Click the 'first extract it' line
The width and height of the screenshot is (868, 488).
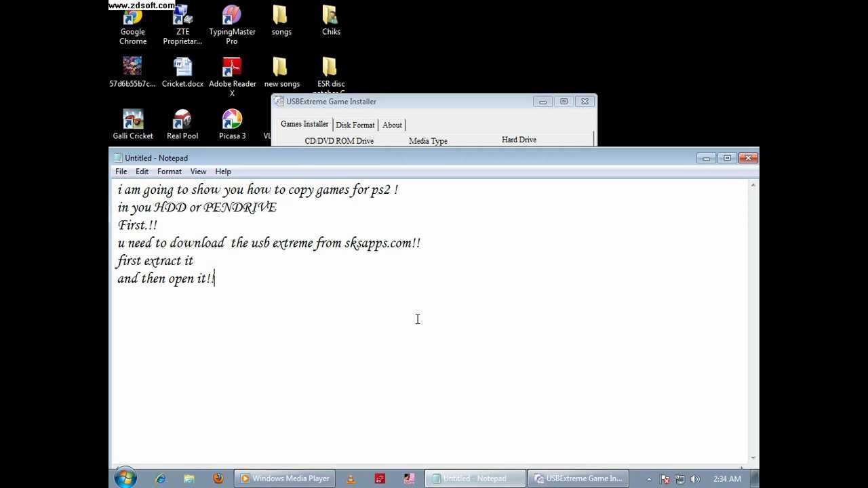click(155, 261)
